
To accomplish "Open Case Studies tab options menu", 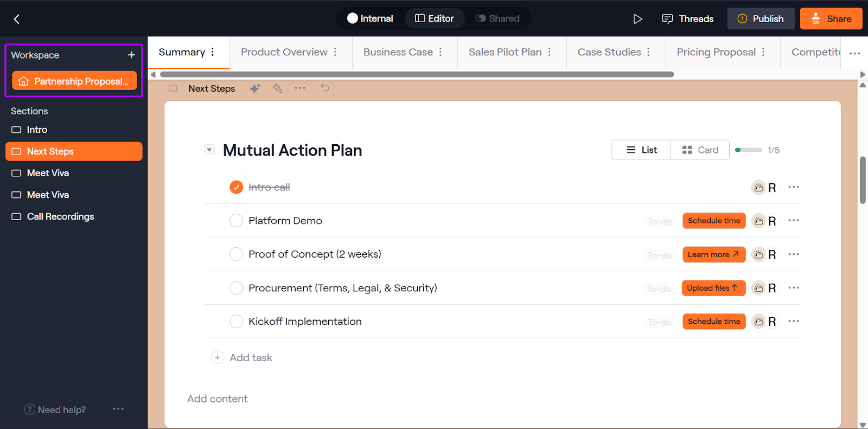I will 649,52.
